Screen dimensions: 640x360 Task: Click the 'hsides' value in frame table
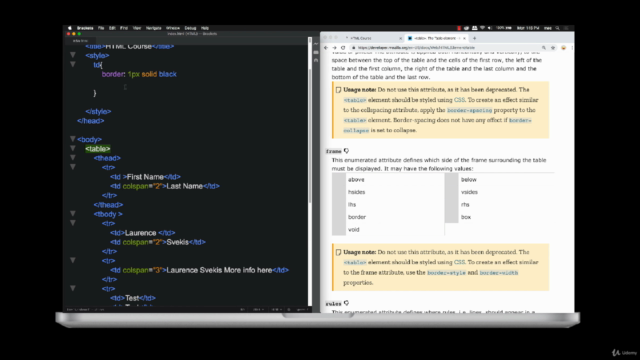tap(356, 192)
